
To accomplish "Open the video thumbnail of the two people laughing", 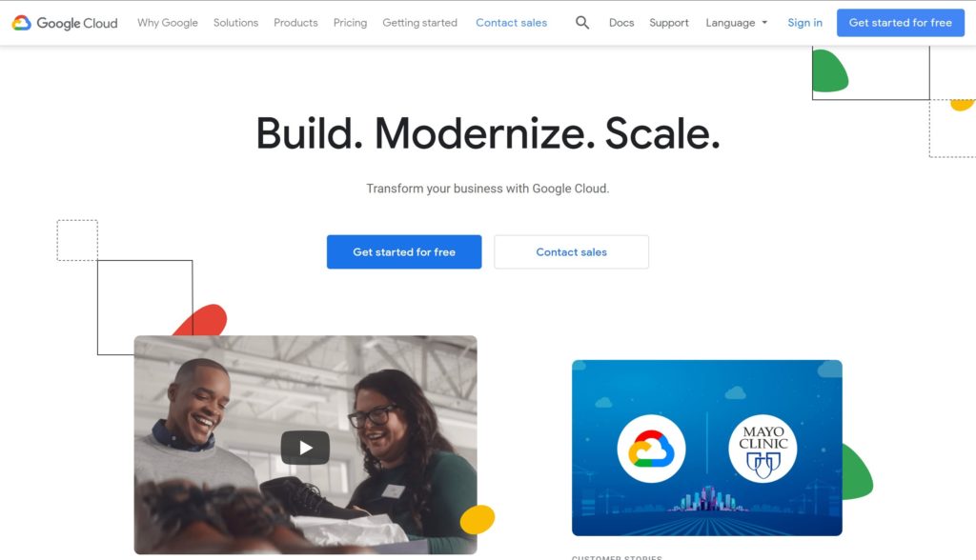I will pos(305,445).
